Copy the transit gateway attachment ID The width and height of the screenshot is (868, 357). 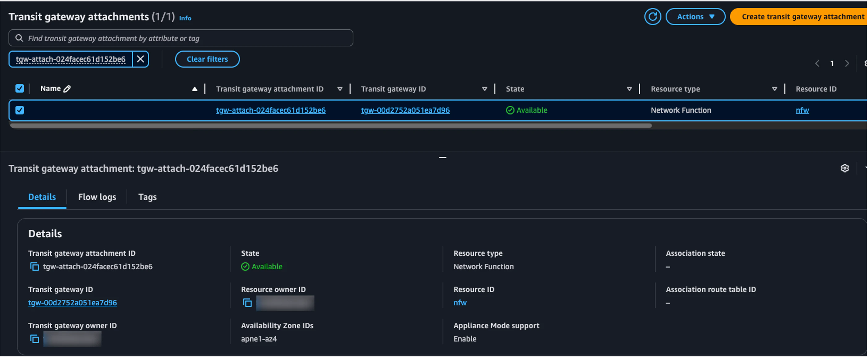tap(34, 267)
